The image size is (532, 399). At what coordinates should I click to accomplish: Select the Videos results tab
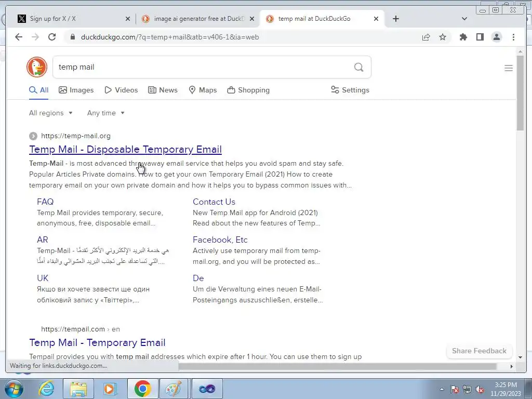121,90
